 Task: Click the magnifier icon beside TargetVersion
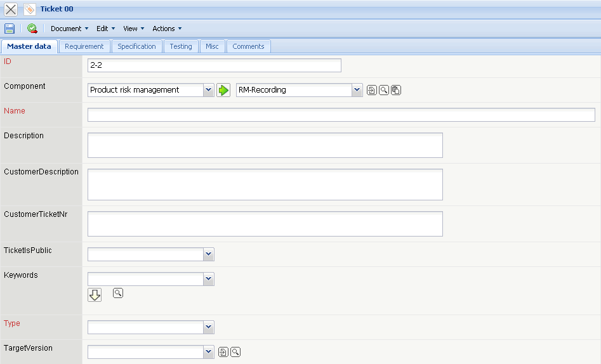coord(235,352)
